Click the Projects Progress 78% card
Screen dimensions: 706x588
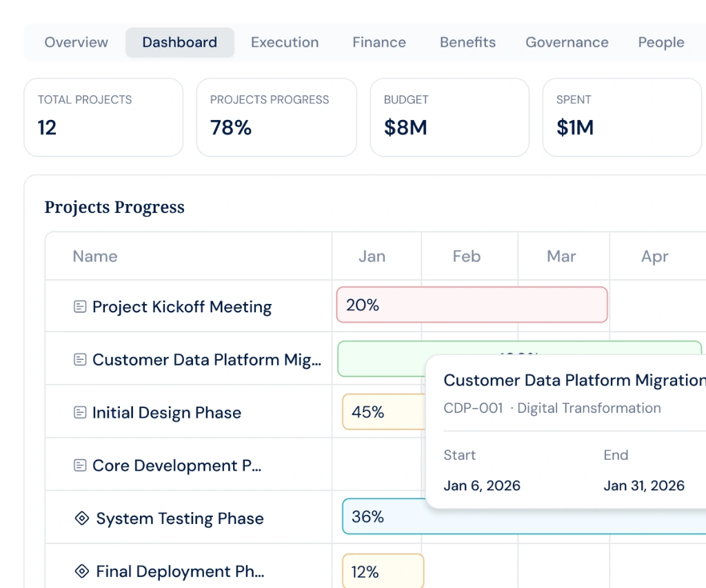coord(276,117)
